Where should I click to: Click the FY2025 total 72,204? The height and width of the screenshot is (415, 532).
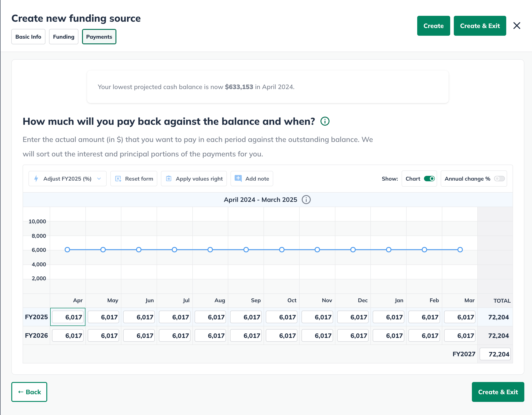pyautogui.click(x=498, y=317)
